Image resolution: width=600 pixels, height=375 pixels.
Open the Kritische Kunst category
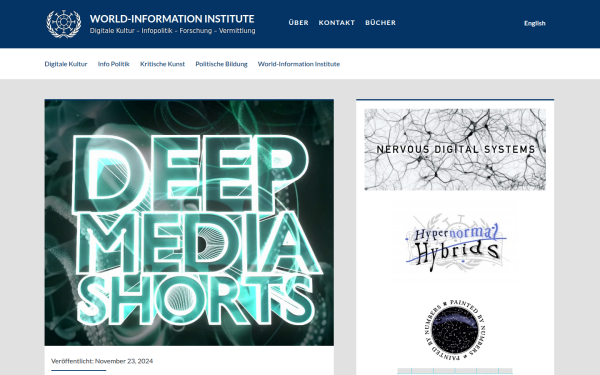162,64
